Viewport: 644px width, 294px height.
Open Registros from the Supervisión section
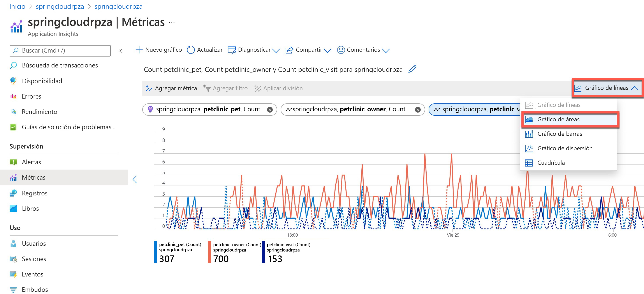pos(35,193)
